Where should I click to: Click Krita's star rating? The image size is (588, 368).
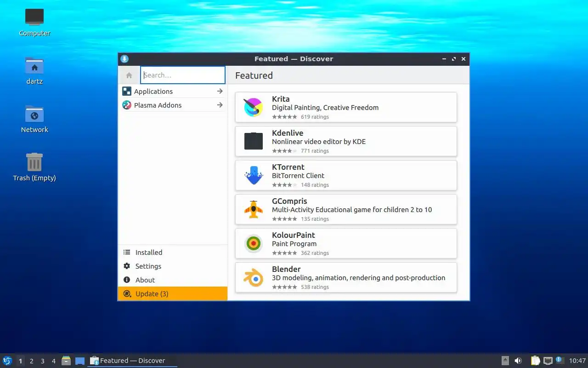pos(284,117)
